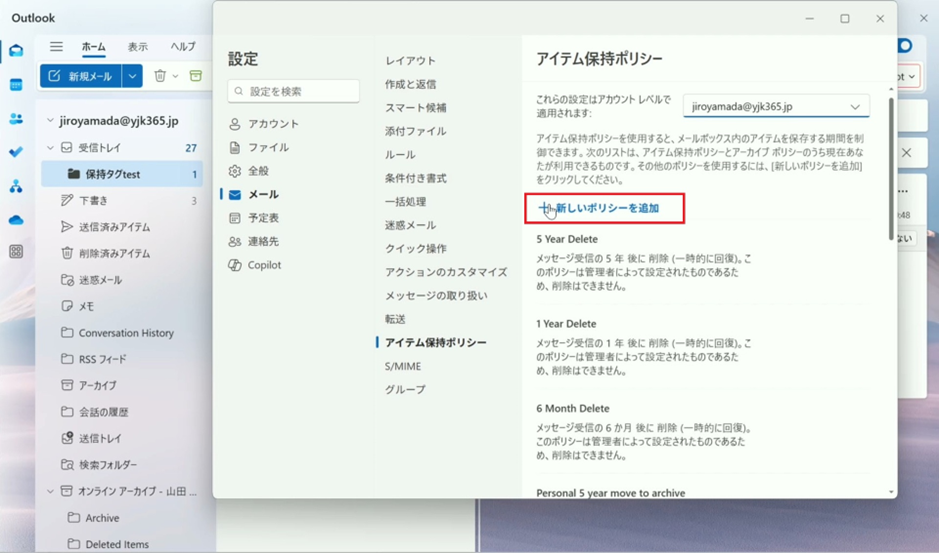Open the account selector dropdown jiroyamada@yjk365.jp

pyautogui.click(x=776, y=107)
